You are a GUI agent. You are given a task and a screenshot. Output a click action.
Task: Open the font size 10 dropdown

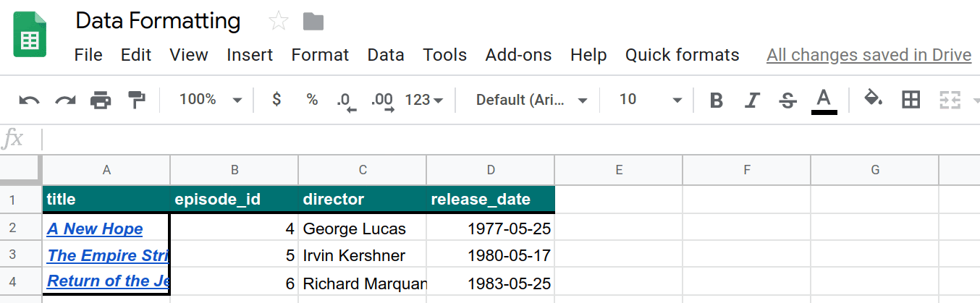[649, 100]
